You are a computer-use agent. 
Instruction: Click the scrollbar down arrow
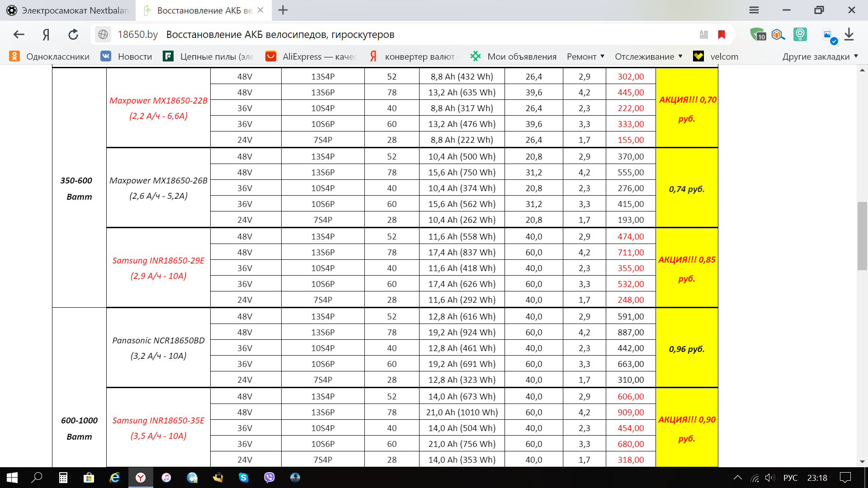click(862, 462)
